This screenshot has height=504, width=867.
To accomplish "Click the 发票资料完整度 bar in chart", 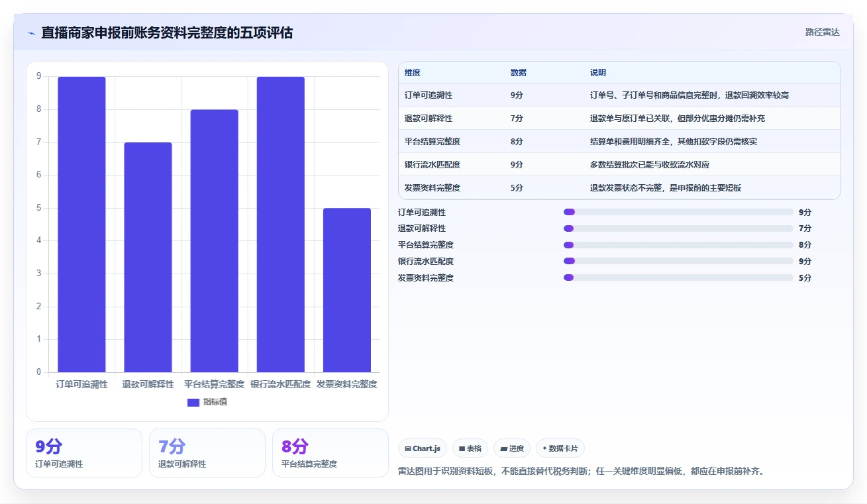I will 346,290.
